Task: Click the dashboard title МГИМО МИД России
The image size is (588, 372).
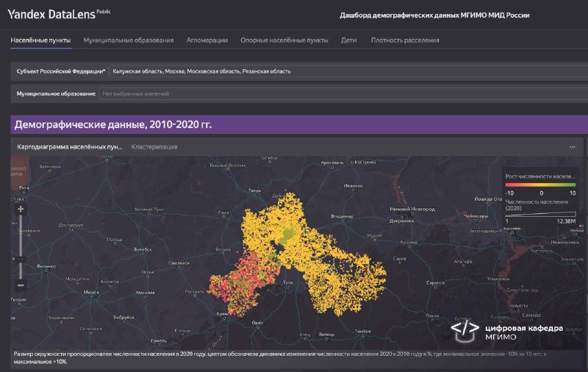Action: click(434, 15)
